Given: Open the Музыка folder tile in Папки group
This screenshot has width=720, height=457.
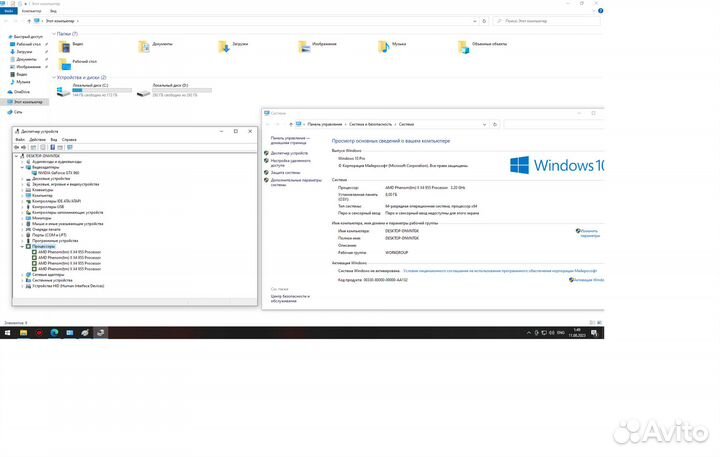Looking at the screenshot, I should pyautogui.click(x=392, y=46).
